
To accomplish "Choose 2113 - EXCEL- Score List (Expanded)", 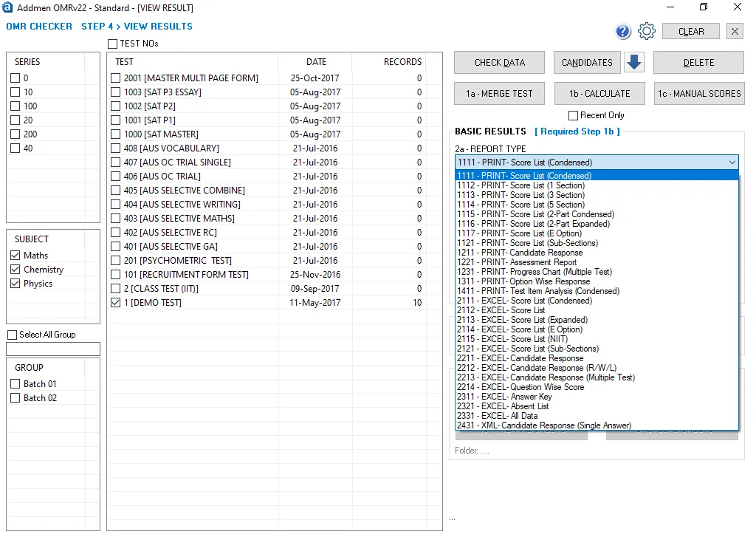I will [x=597, y=320].
